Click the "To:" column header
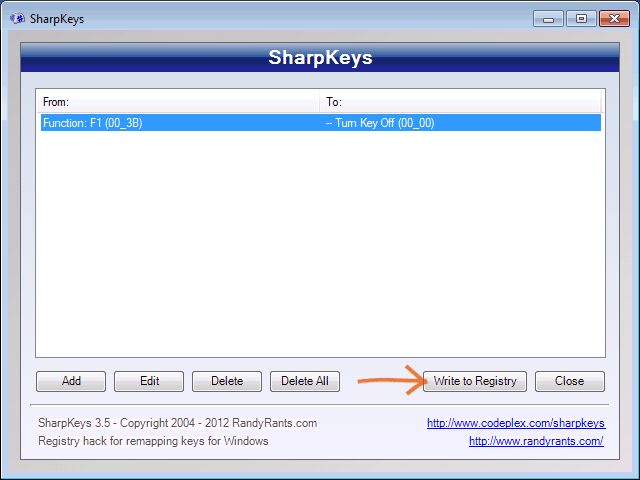640x480 pixels. point(460,102)
